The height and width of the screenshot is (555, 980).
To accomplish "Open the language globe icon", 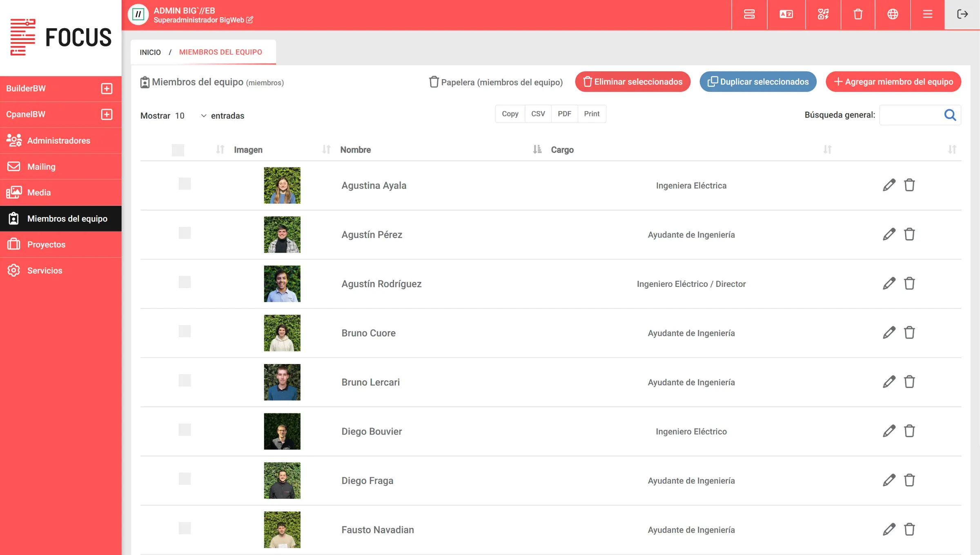I will tap(893, 15).
